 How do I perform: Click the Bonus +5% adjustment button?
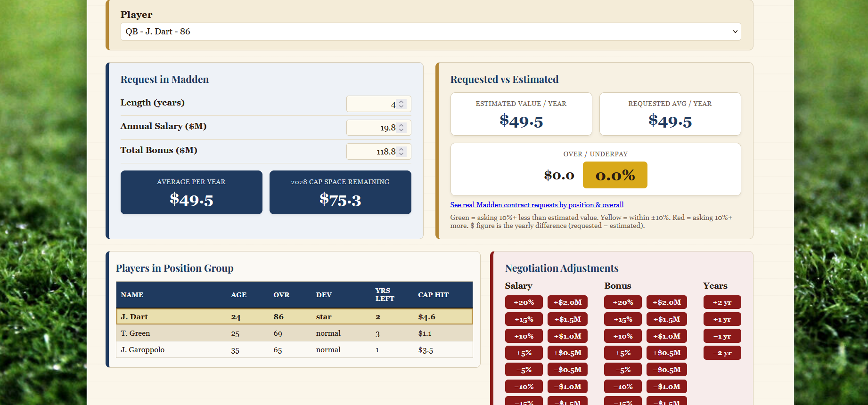coord(623,353)
